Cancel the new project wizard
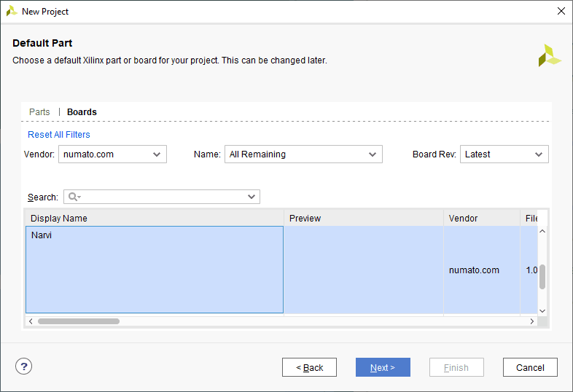This screenshot has width=573, height=392. [x=530, y=368]
